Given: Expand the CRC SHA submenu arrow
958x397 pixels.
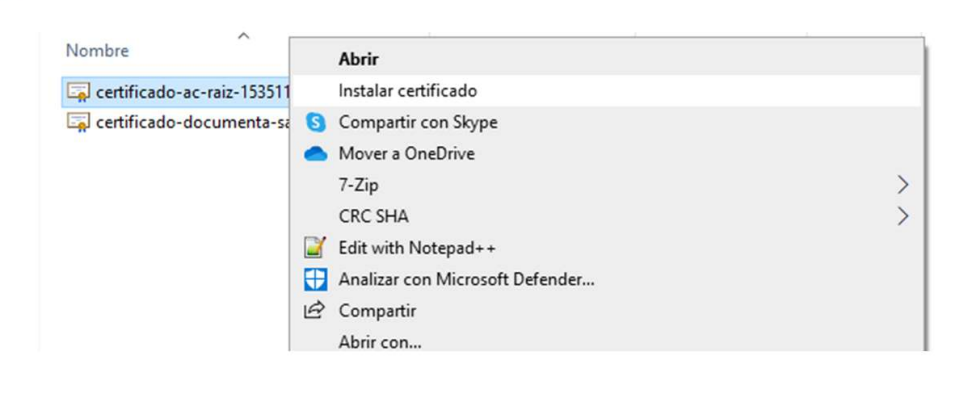Looking at the screenshot, I should click(903, 216).
